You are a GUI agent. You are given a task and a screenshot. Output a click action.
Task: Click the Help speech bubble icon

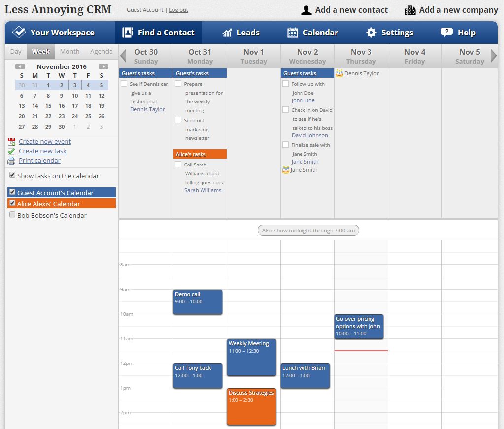(446, 32)
